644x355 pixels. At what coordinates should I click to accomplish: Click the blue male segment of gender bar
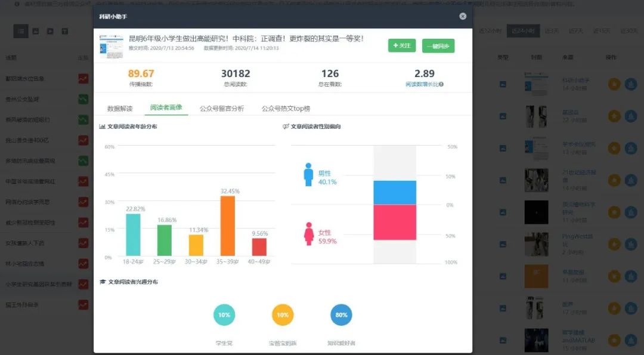[395, 192]
